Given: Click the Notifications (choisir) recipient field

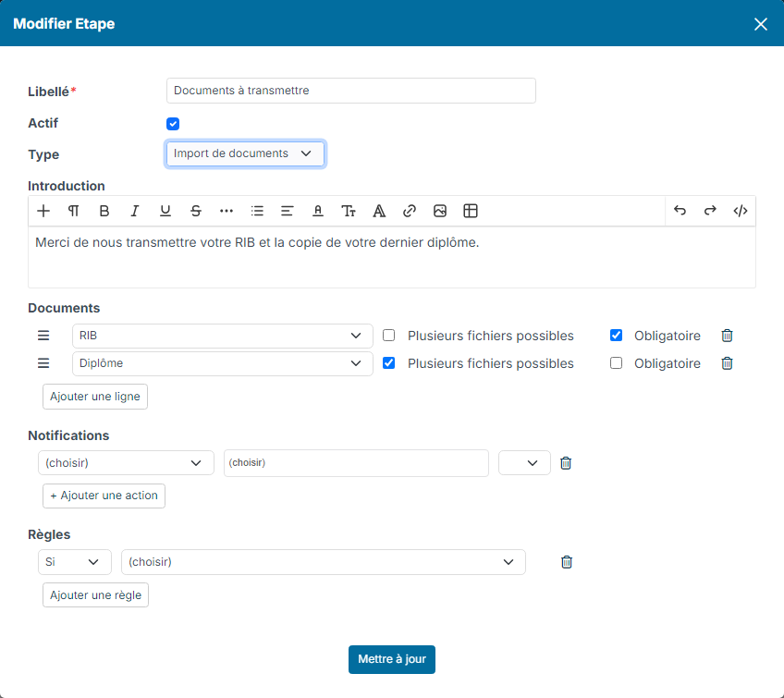Looking at the screenshot, I should (x=356, y=463).
